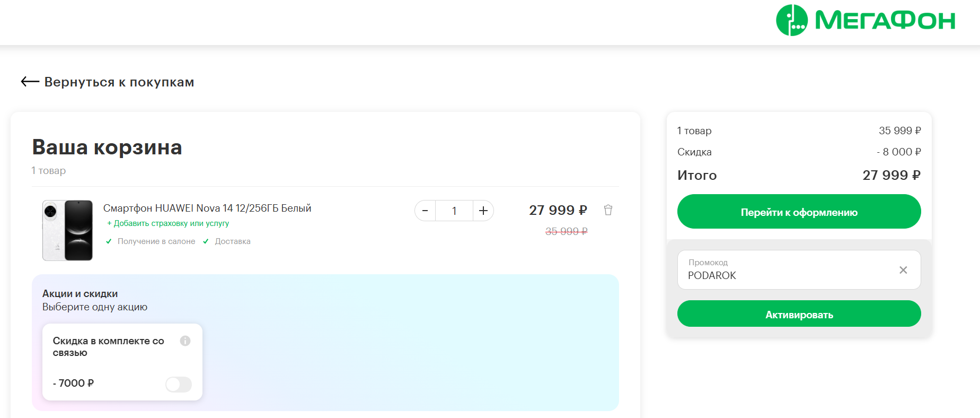This screenshot has width=980, height=418.
Task: Click Добавить страховку или услугу link
Action: 168,223
